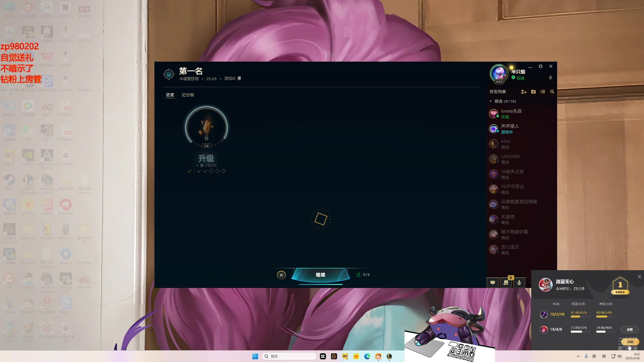Select offline friend 兄弟我是真的想啸
Screen dimensions: 644x362
[522, 204]
